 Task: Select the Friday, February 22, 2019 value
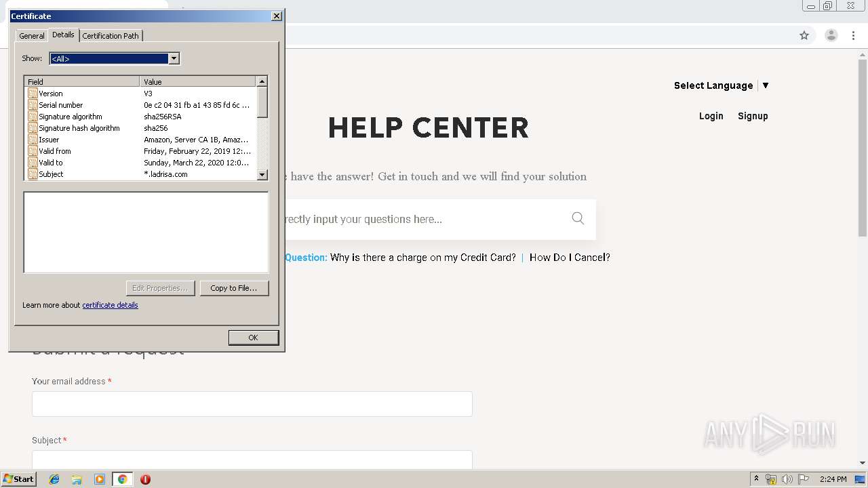[197, 151]
